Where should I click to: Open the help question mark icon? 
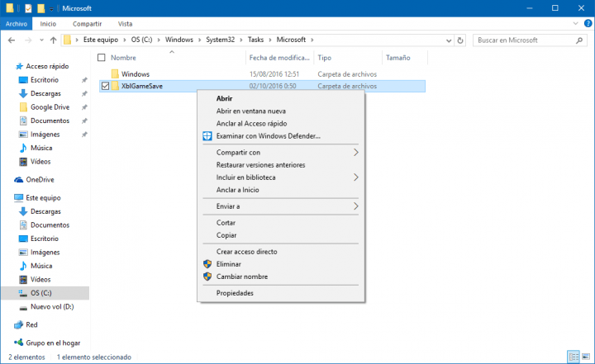[x=588, y=23]
